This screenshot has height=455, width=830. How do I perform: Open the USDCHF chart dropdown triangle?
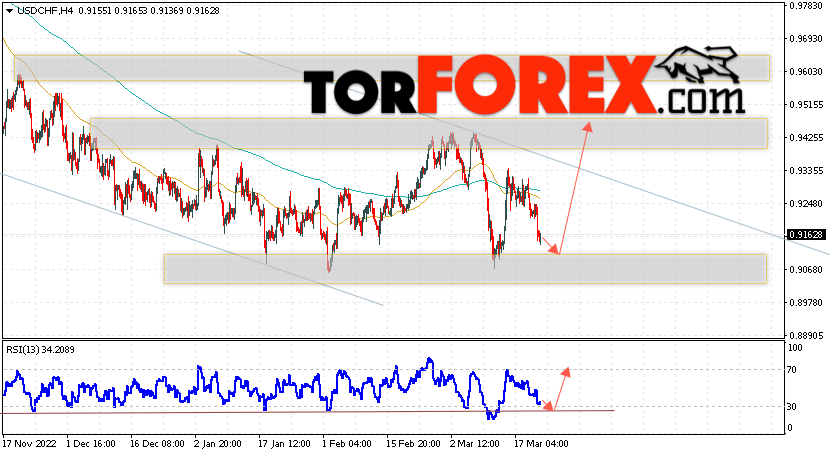pyautogui.click(x=9, y=11)
